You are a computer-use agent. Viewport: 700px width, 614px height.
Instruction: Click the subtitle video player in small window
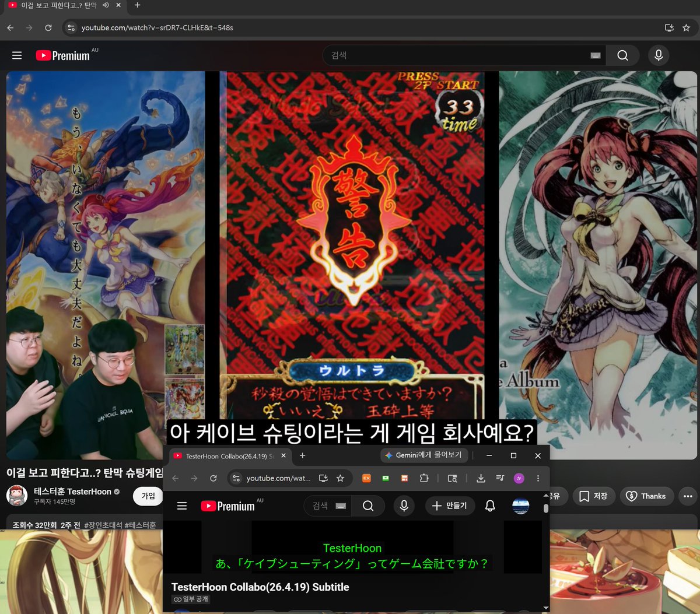click(352, 547)
